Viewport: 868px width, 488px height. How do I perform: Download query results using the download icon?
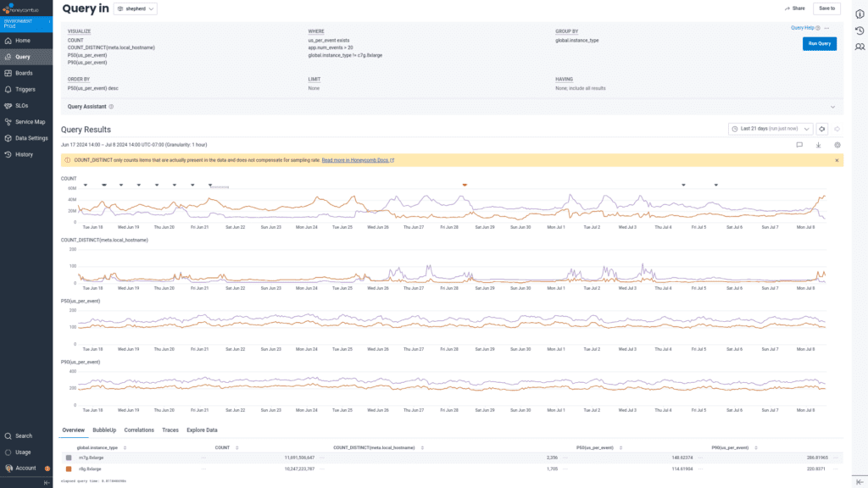click(818, 145)
